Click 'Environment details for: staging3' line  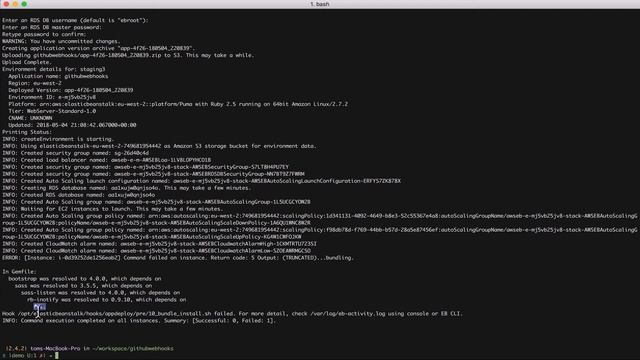pyautogui.click(x=53, y=69)
